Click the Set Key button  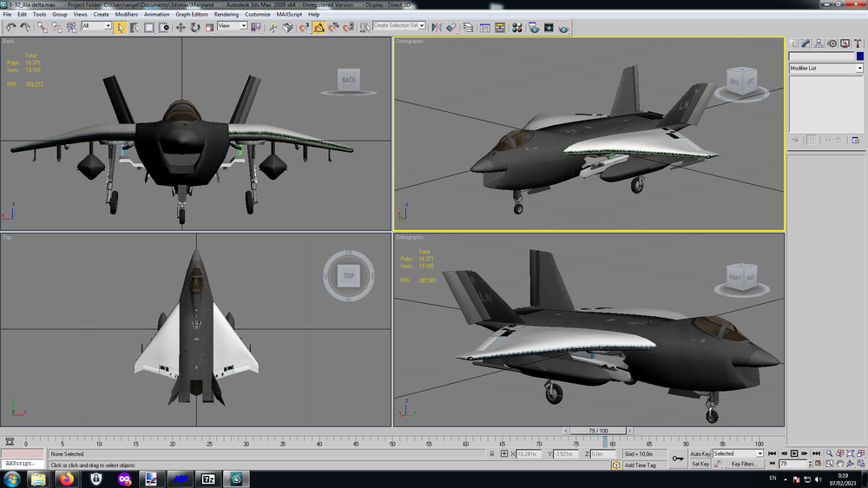[700, 464]
